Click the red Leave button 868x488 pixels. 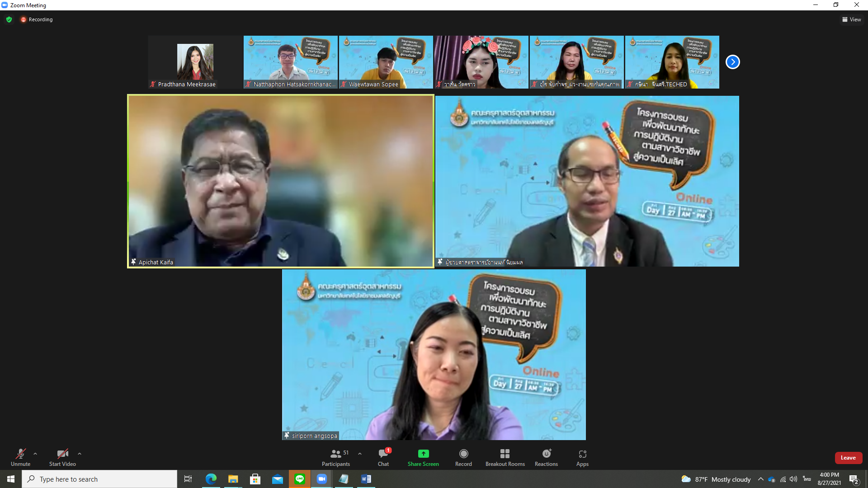[x=848, y=458]
